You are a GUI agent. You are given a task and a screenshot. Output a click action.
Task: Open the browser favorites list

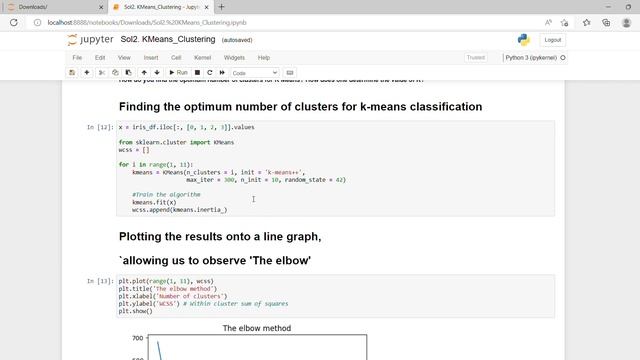click(x=587, y=22)
